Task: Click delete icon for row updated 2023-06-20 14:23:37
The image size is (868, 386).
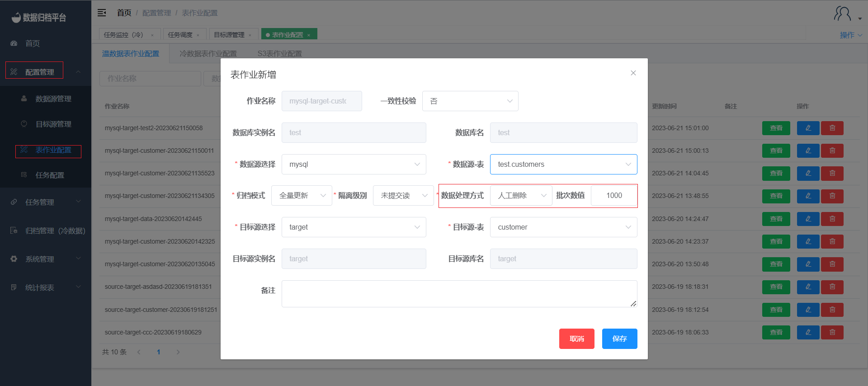Action: (x=832, y=241)
